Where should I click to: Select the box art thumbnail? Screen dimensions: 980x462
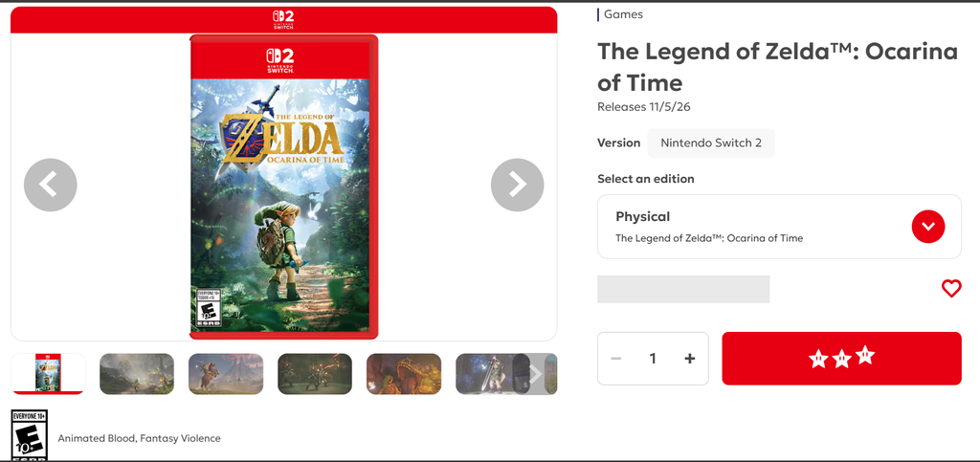pos(48,373)
